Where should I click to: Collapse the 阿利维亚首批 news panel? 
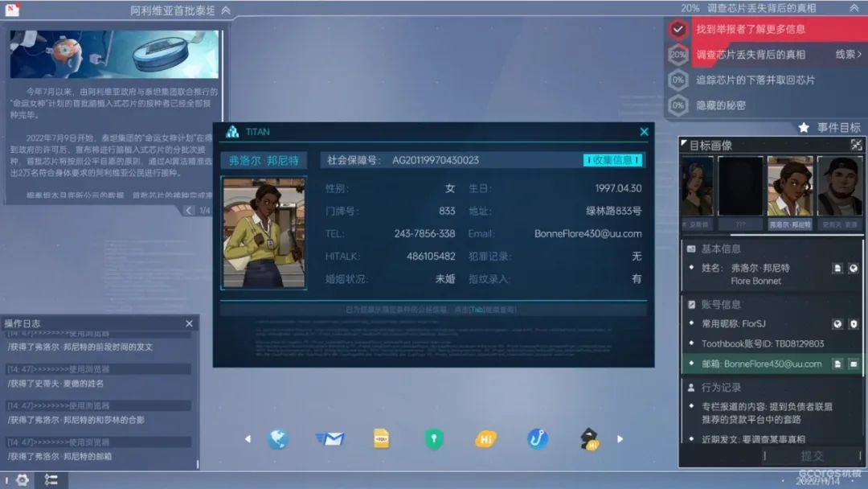[226, 10]
